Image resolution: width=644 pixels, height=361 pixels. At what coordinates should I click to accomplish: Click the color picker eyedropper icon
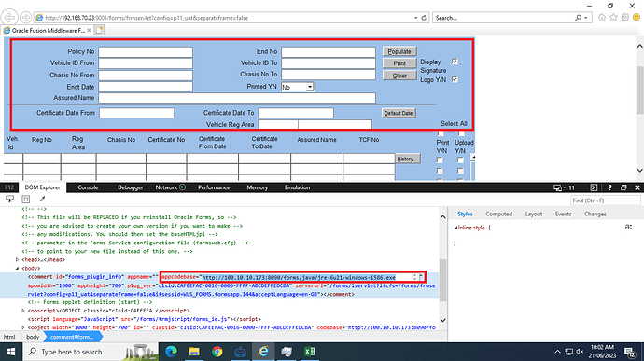pyautogui.click(x=42, y=200)
